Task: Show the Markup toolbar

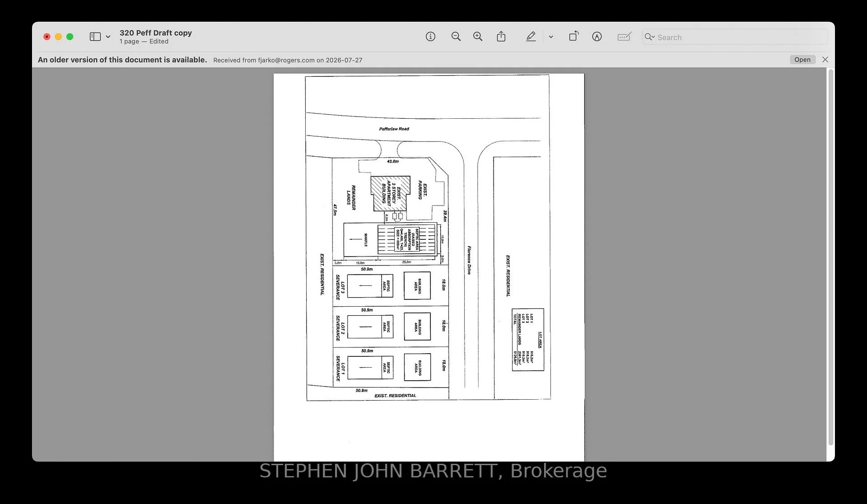Action: pyautogui.click(x=597, y=37)
